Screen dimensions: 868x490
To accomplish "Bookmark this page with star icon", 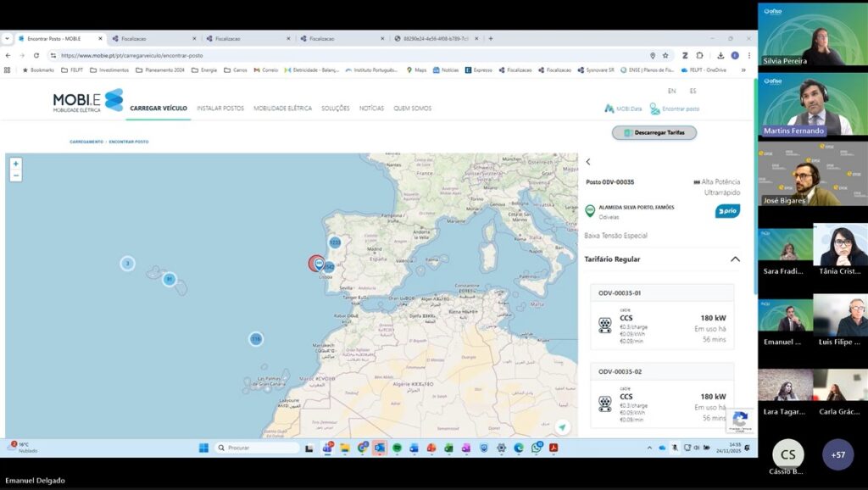I will 665,55.
